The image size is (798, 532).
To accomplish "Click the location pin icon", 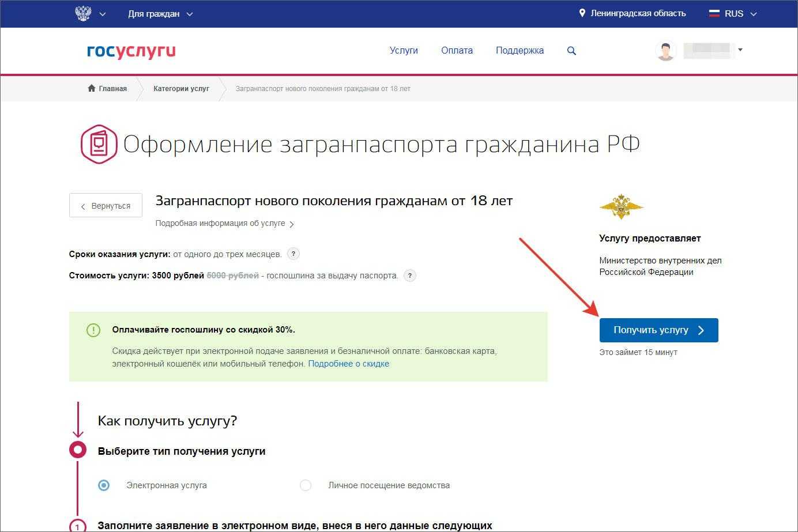I will point(582,13).
